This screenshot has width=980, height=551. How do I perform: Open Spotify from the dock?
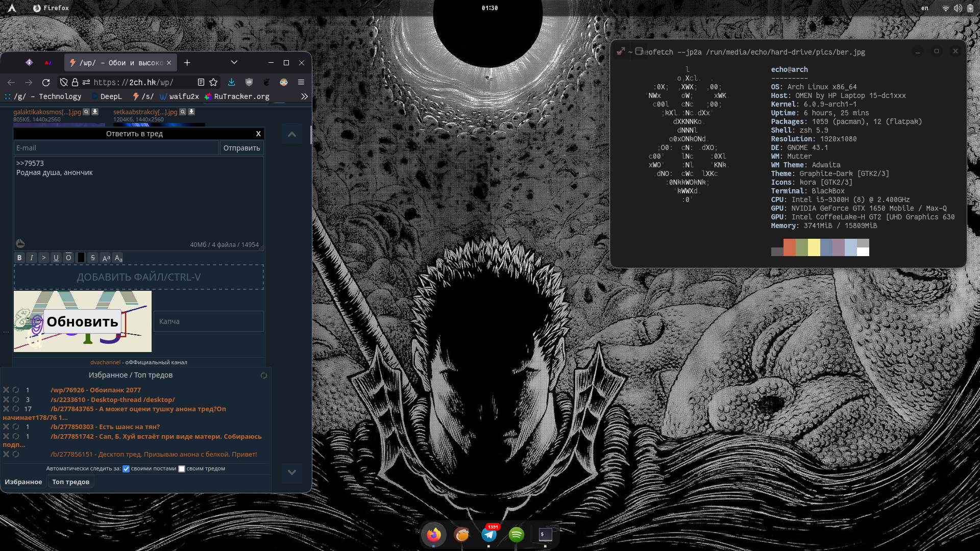click(x=516, y=534)
